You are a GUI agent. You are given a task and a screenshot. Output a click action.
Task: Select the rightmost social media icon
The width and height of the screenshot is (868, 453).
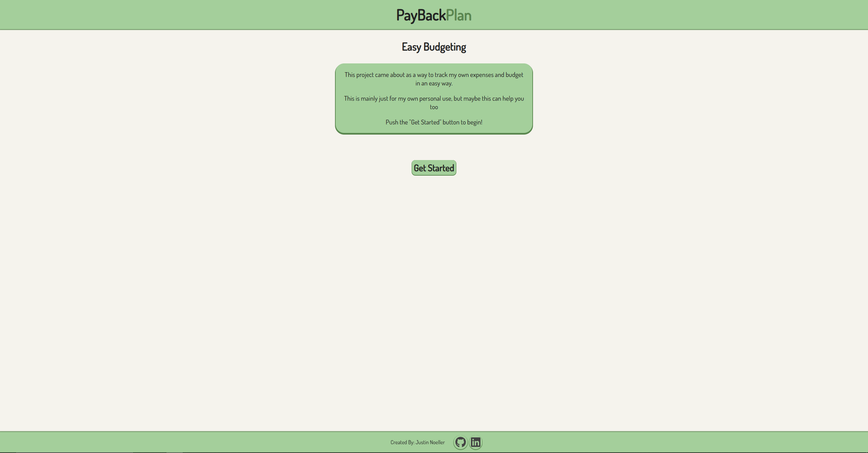pos(475,442)
